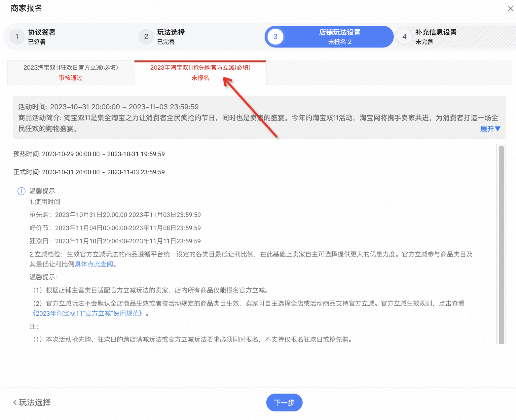This screenshot has width=516, height=420.
Task: Click the 狂欢日 usage time row
Action: (x=115, y=241)
